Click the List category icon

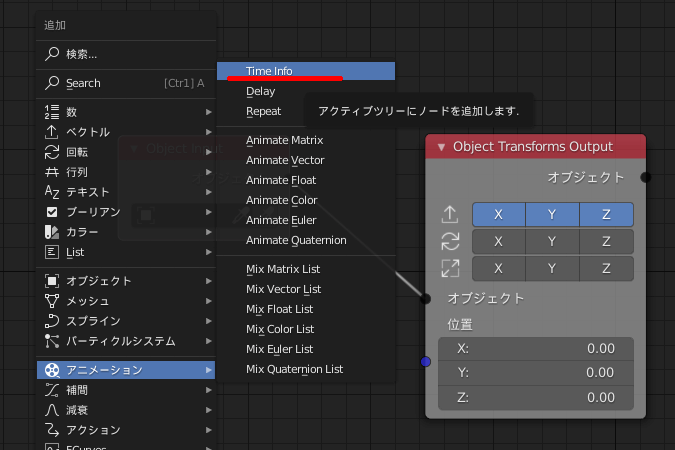(x=52, y=252)
